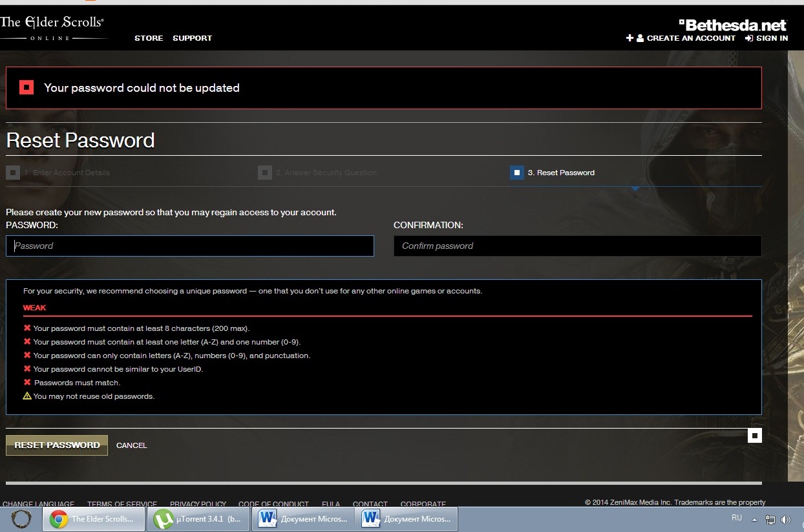Click 'You may not reuse old passwords.' text

point(94,396)
